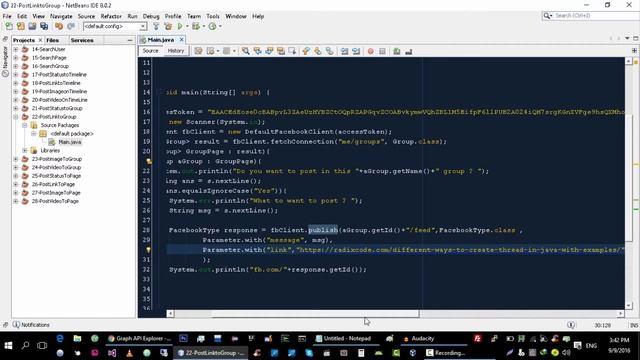Open the Debug Project dropdown arrow
This screenshot has height=360, width=640.
(x=204, y=26)
